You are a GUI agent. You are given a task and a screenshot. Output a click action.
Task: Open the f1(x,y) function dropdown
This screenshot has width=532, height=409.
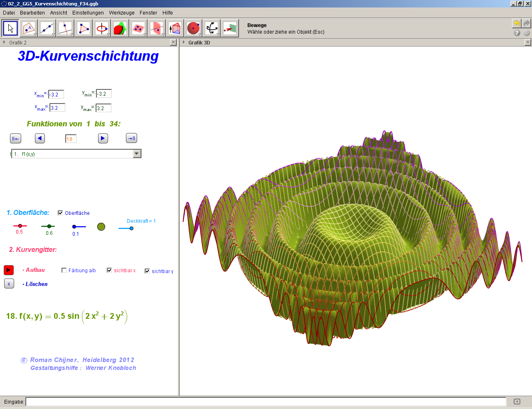[137, 154]
